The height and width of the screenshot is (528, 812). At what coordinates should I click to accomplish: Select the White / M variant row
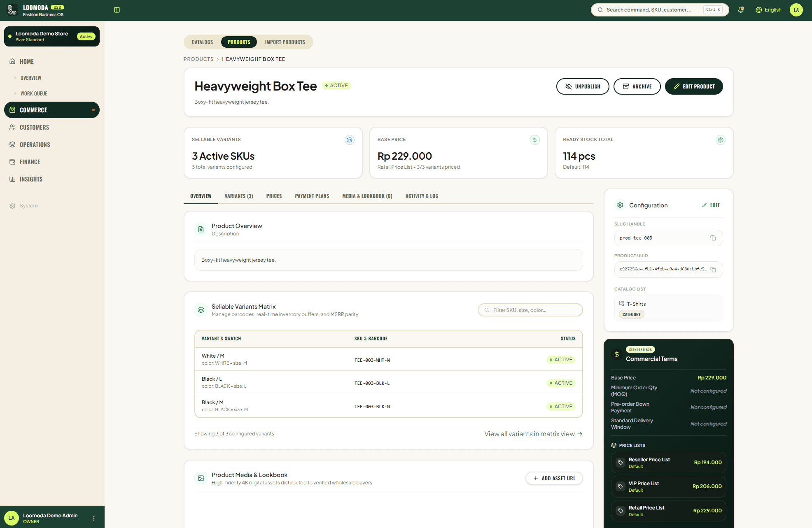coord(389,359)
